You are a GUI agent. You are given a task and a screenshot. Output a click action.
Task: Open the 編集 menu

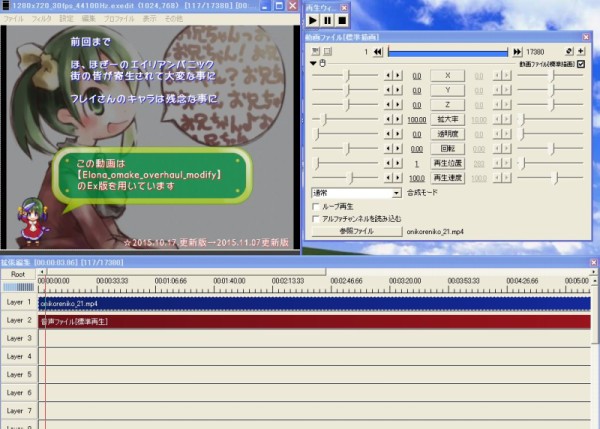click(x=88, y=19)
